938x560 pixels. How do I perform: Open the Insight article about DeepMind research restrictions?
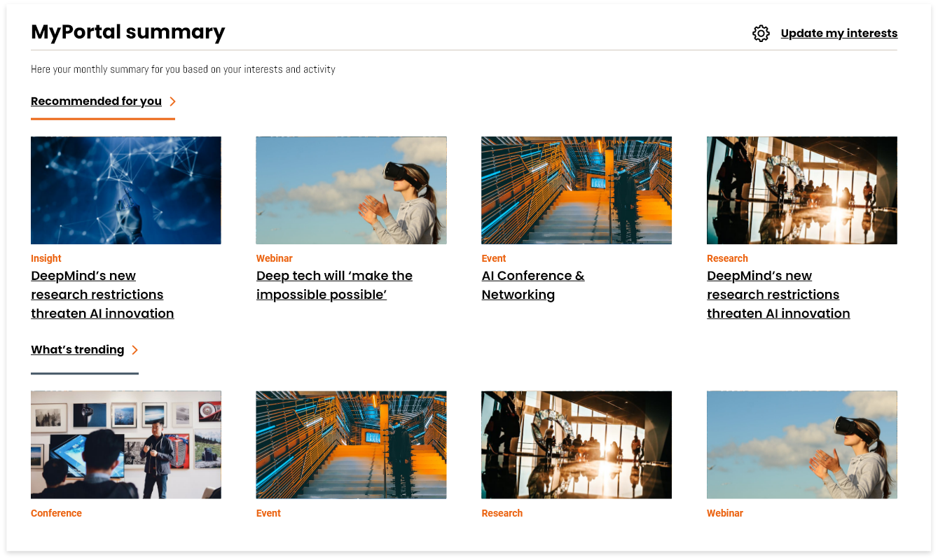[102, 294]
